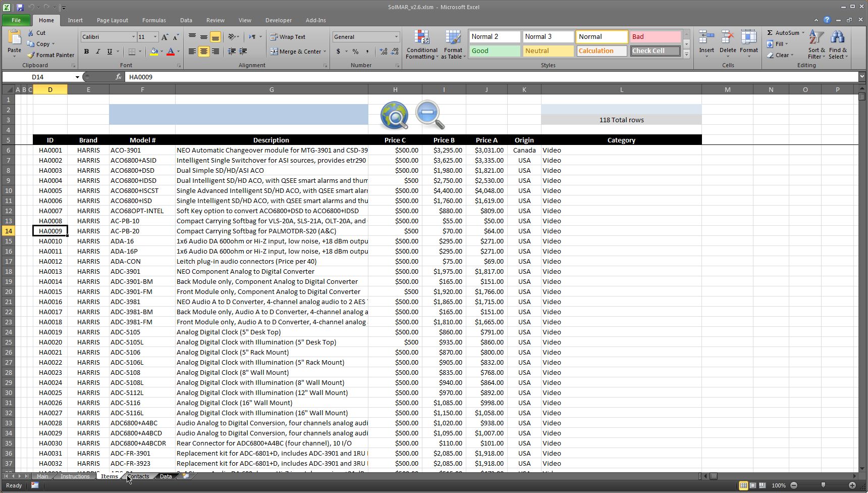Expand Merge & Center options arrow
The image size is (868, 493).
[324, 52]
